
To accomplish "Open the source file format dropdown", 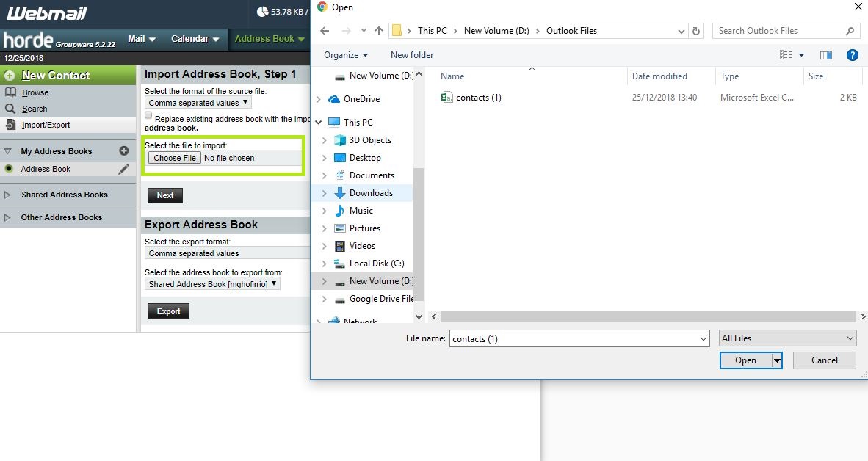I will 198,103.
